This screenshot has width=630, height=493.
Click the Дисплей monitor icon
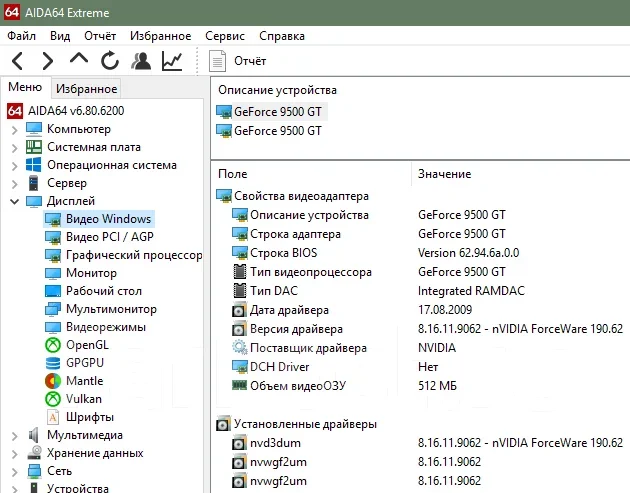click(x=34, y=201)
